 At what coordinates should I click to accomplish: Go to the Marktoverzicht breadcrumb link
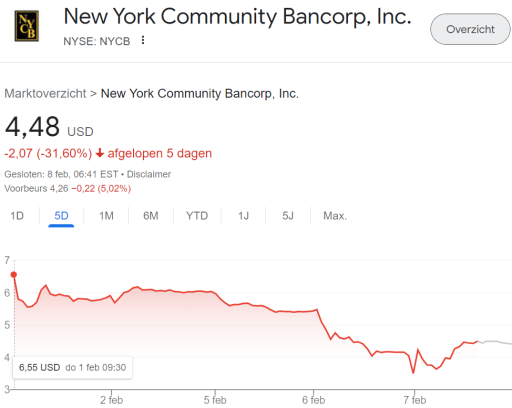[x=45, y=94]
